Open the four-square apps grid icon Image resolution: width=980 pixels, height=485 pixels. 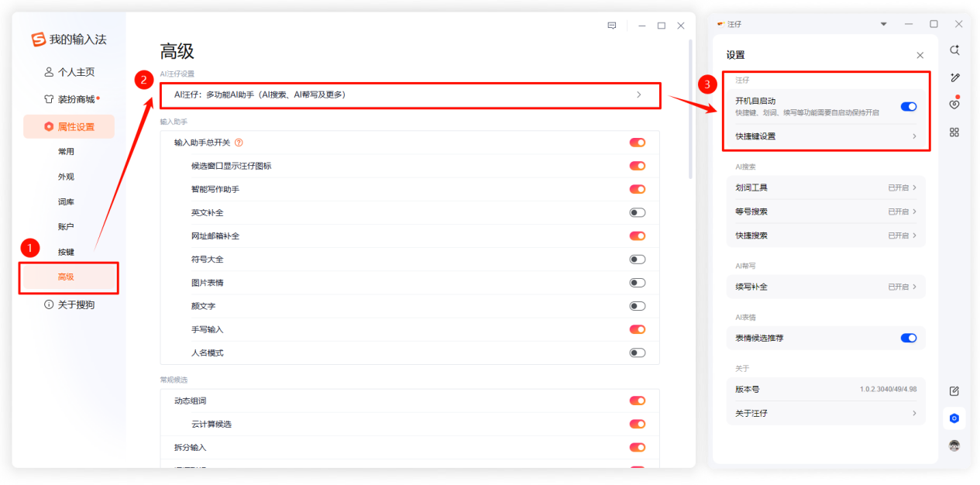[954, 132]
